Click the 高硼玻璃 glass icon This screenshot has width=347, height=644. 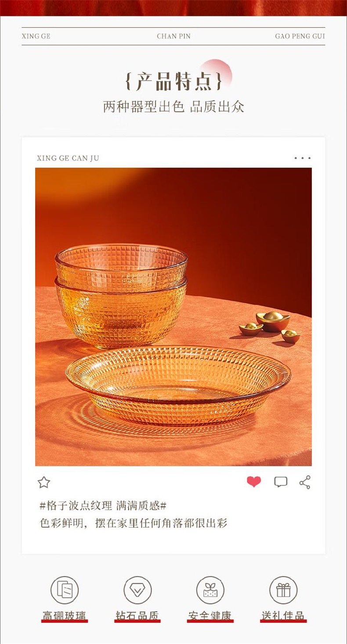point(65,590)
